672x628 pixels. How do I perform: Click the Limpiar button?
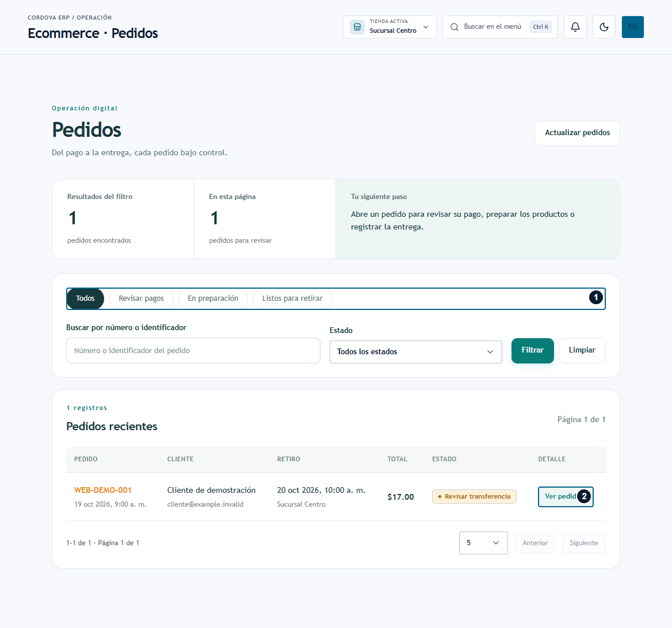[582, 350]
